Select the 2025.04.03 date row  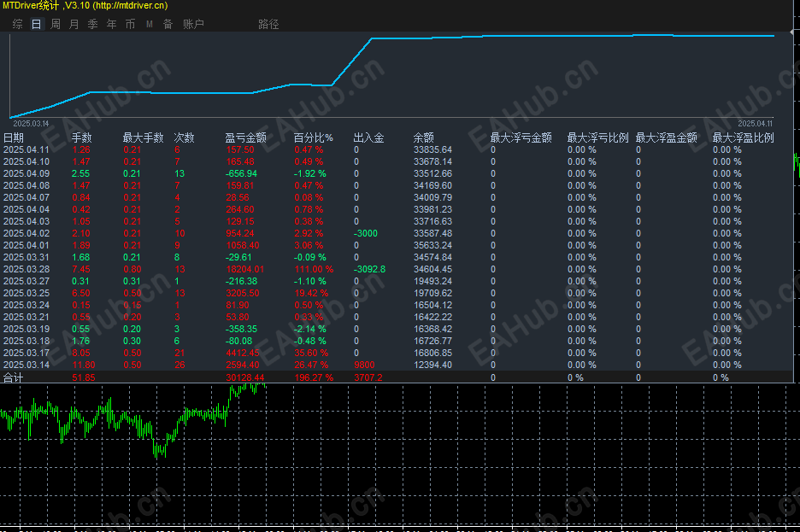pyautogui.click(x=26, y=222)
